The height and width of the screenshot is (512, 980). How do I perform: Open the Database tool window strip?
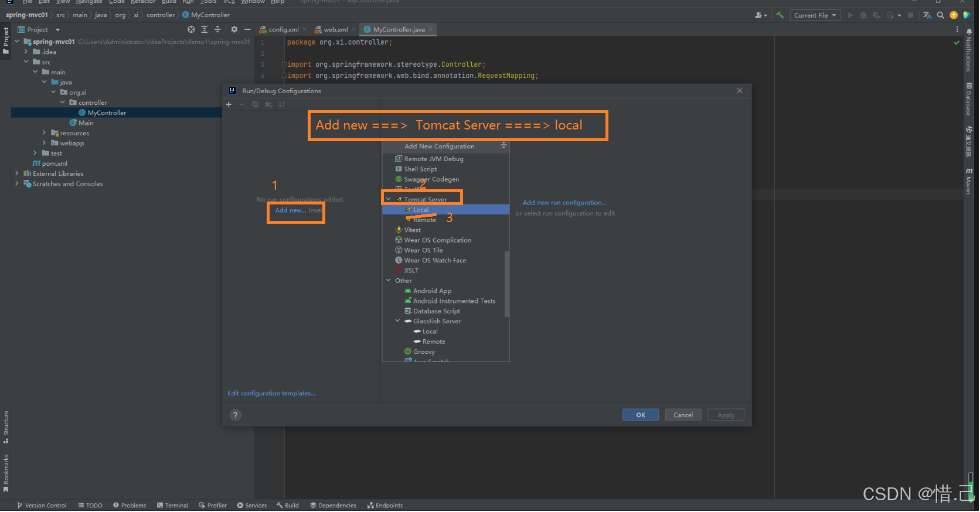[x=968, y=99]
